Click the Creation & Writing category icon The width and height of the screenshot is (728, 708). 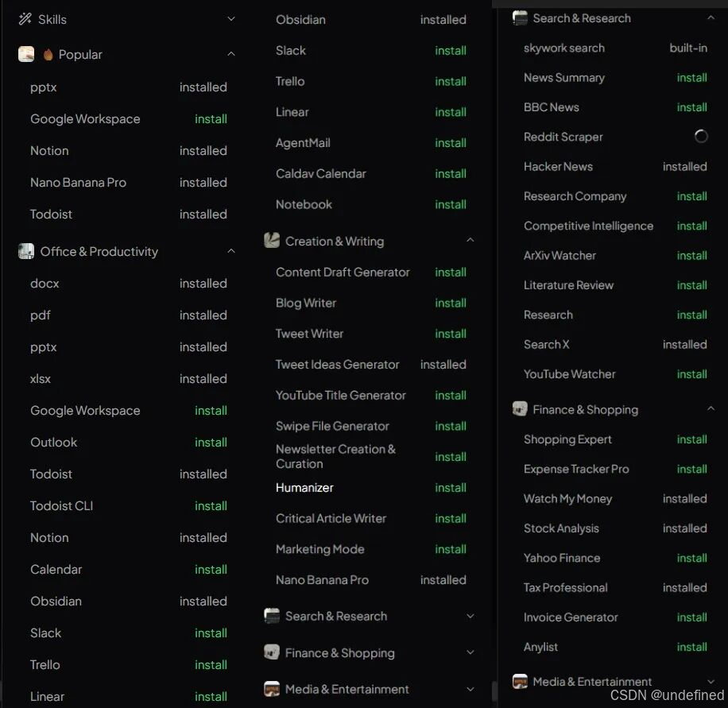tap(272, 241)
